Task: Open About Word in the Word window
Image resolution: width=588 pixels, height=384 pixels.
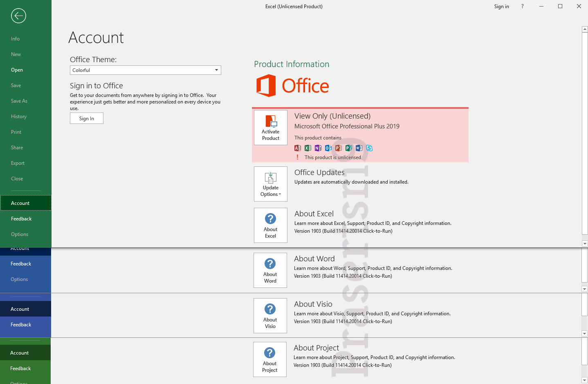Action: [270, 270]
